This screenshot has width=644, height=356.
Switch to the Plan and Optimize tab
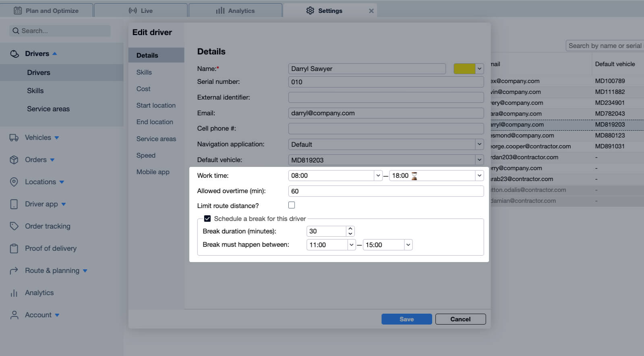click(47, 10)
